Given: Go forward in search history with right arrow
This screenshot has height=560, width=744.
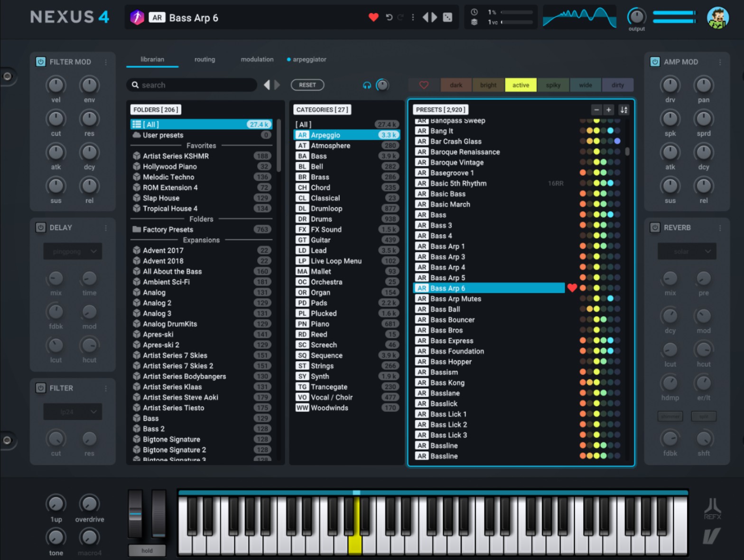Looking at the screenshot, I should 277,85.
